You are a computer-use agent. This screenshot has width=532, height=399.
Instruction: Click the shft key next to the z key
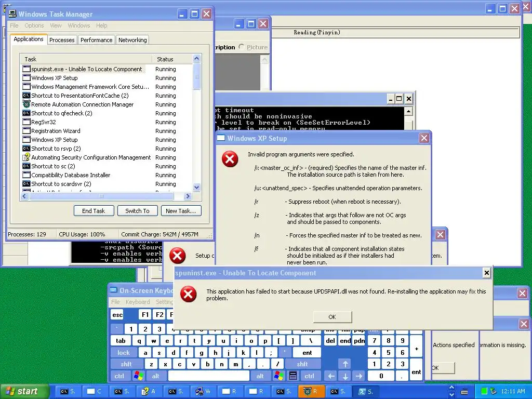click(126, 364)
